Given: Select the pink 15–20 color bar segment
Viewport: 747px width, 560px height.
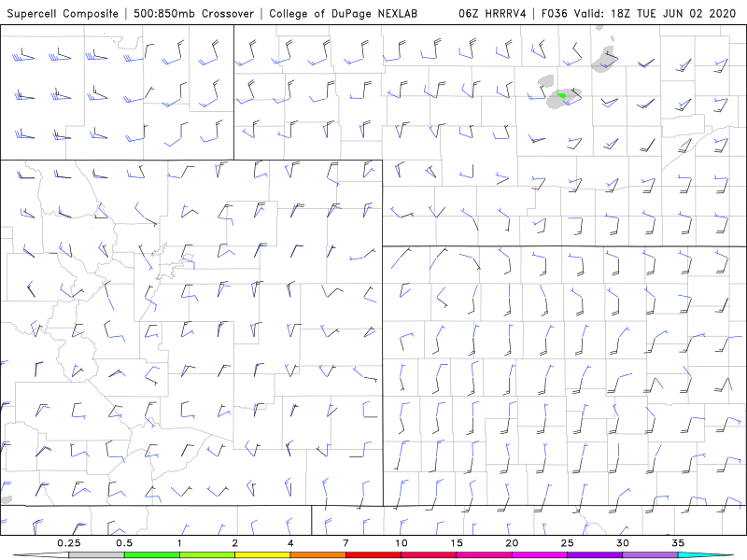Looking at the screenshot, I should [x=484, y=555].
